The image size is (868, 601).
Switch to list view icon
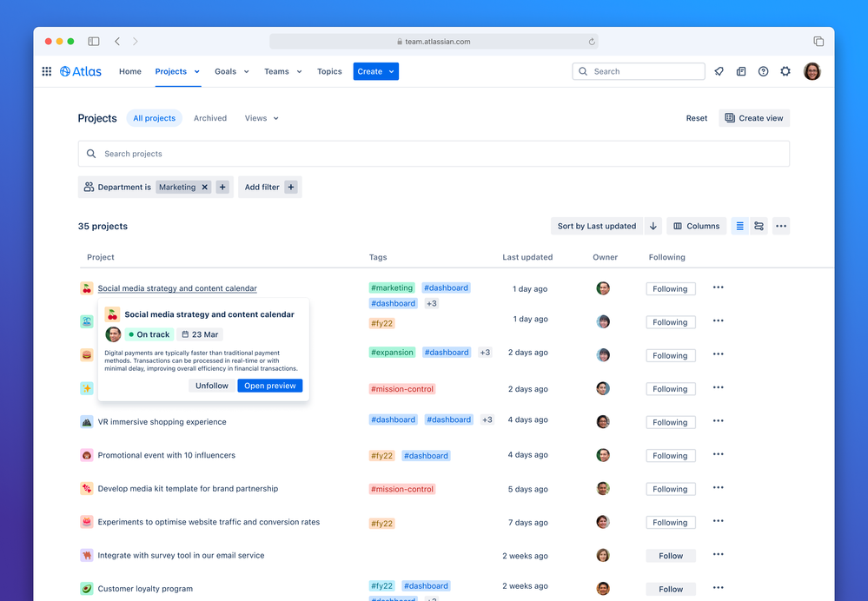click(x=739, y=226)
